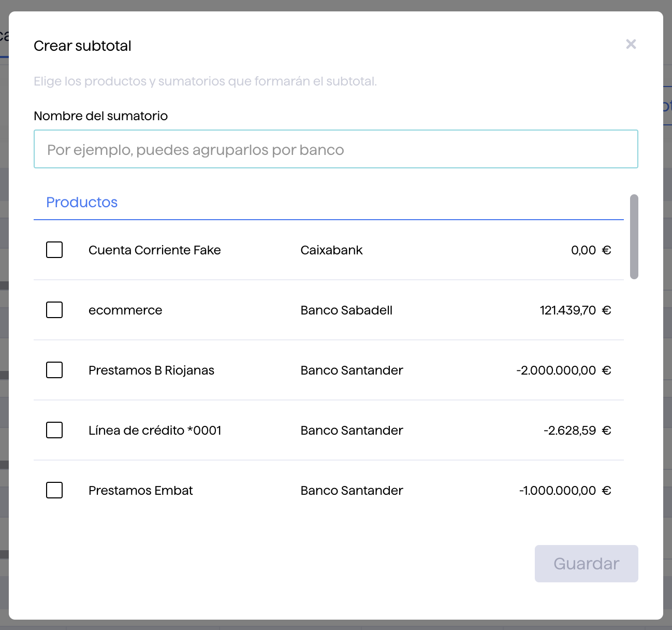Select the Prestamos B Riojanas checkbox
Viewport: 672px width, 630px height.
click(x=54, y=370)
